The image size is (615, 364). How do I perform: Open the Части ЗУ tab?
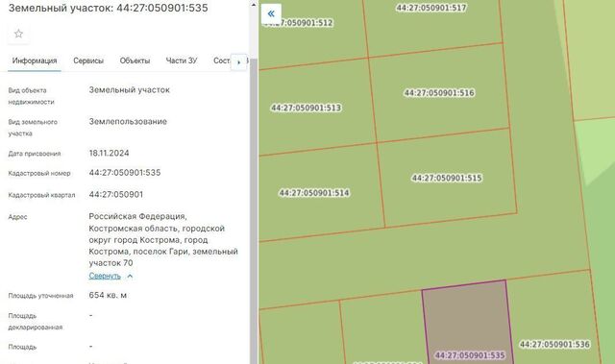(182, 61)
